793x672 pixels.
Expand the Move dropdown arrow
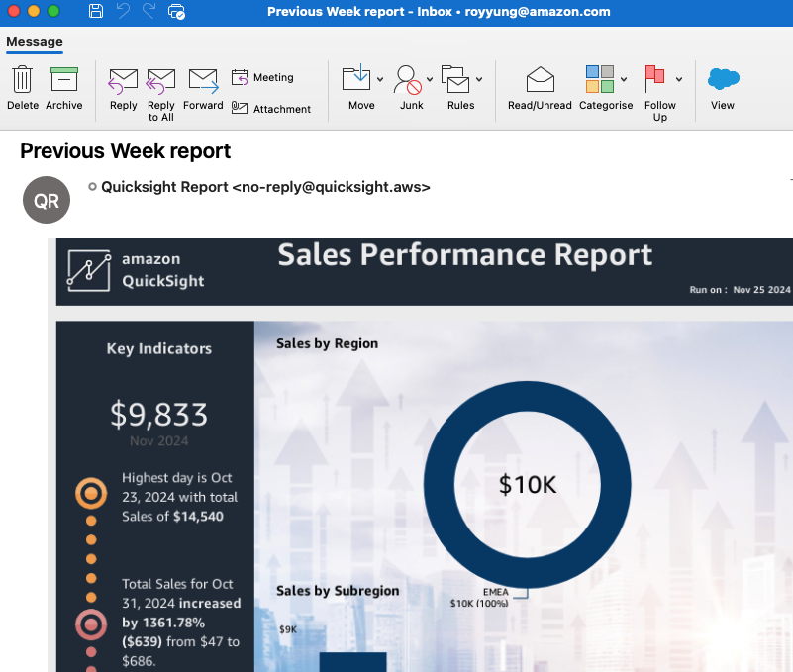380,79
